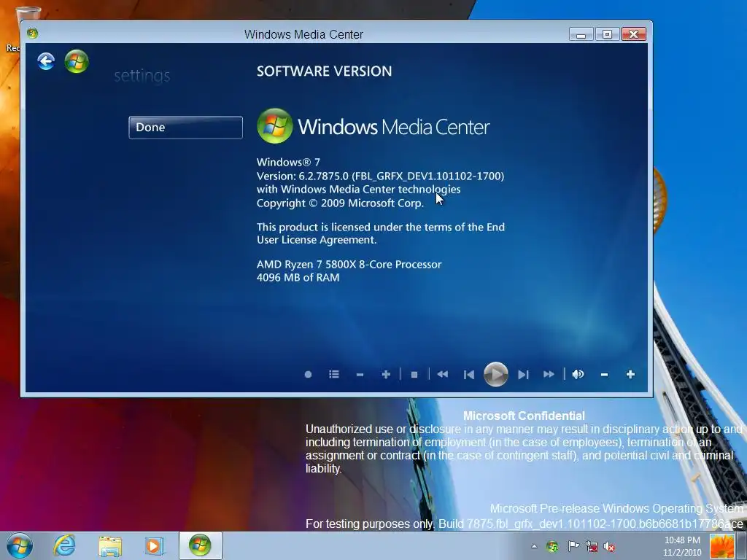Go back using the blue arrow
The width and height of the screenshot is (747, 560).
coord(46,61)
